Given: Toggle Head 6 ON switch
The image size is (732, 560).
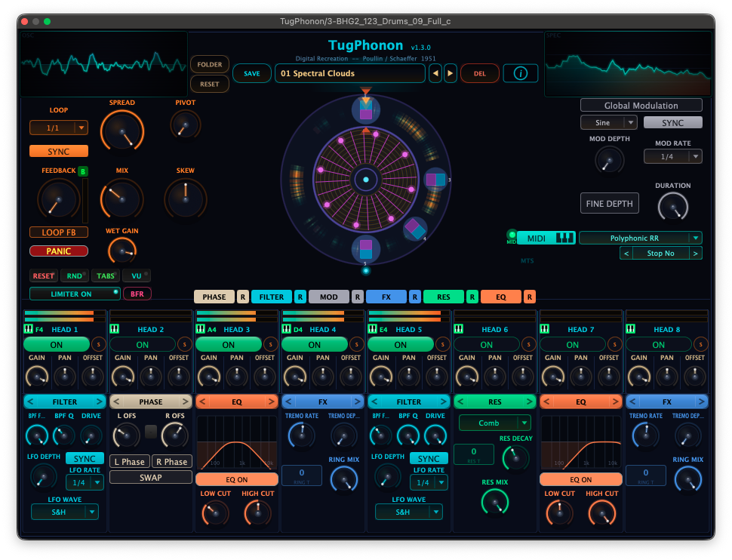Looking at the screenshot, I should pos(487,345).
